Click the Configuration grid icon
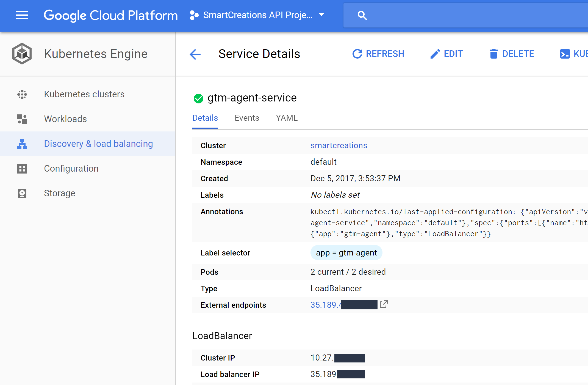Viewport: 588px width, 385px height. coord(22,169)
